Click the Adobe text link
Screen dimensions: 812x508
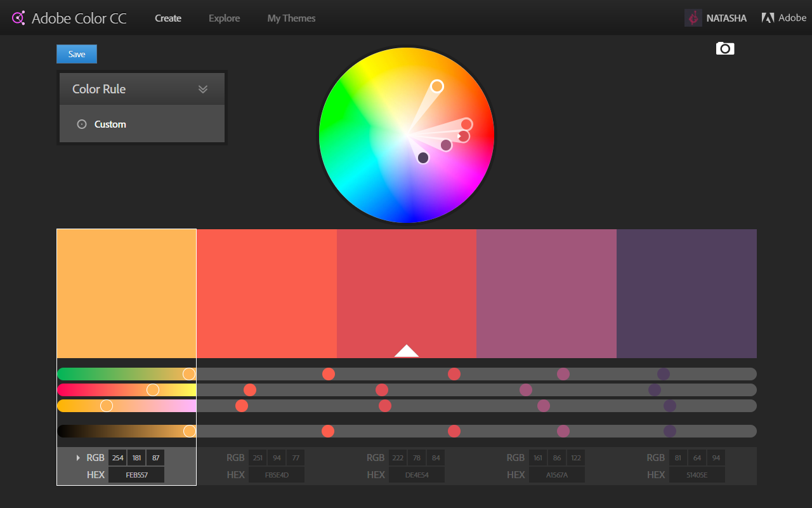click(x=792, y=18)
